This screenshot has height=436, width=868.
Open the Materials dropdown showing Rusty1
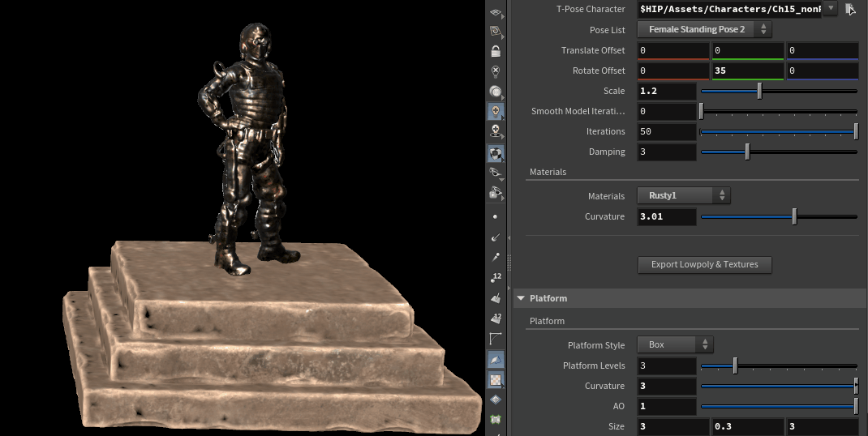click(684, 195)
